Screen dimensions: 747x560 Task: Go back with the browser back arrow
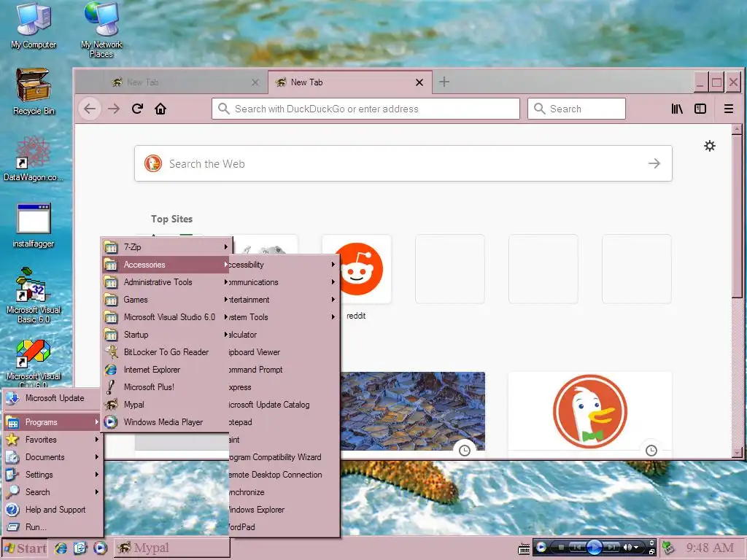click(90, 109)
